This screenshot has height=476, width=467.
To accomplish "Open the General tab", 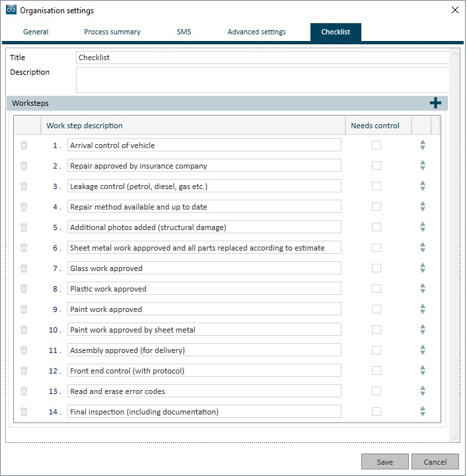I will [x=36, y=32].
